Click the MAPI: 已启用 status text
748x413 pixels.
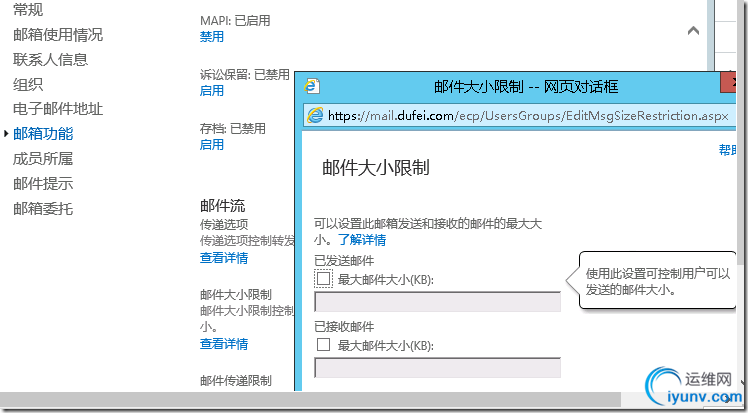[235, 21]
